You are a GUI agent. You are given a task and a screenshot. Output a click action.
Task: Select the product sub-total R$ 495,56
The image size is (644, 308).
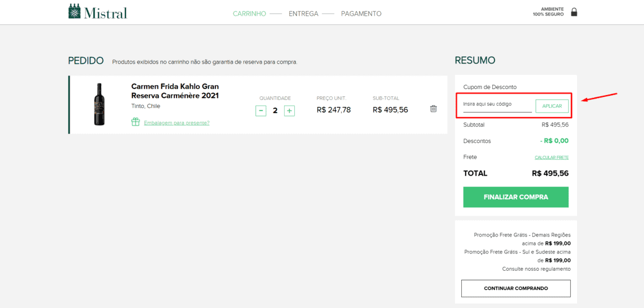tap(390, 110)
